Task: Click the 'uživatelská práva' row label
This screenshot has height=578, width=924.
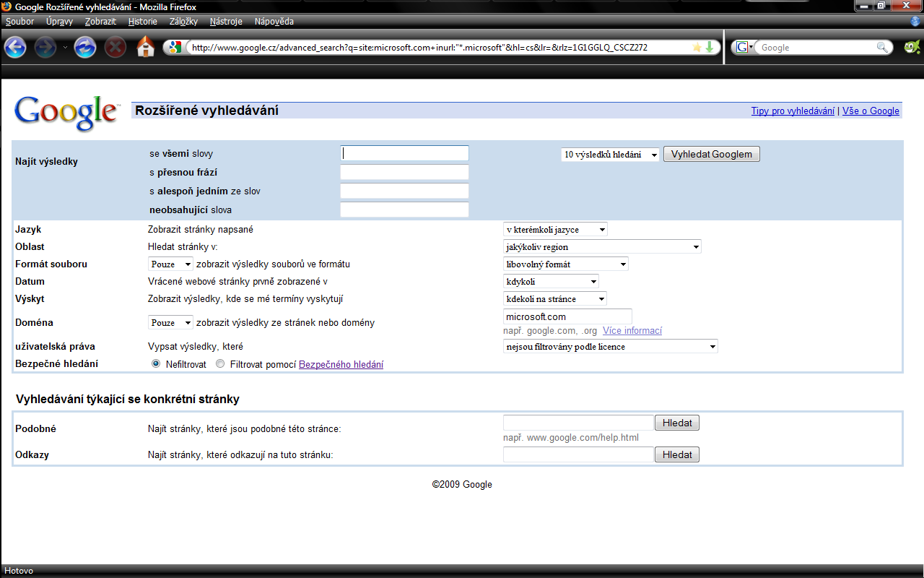Action: click(x=55, y=347)
